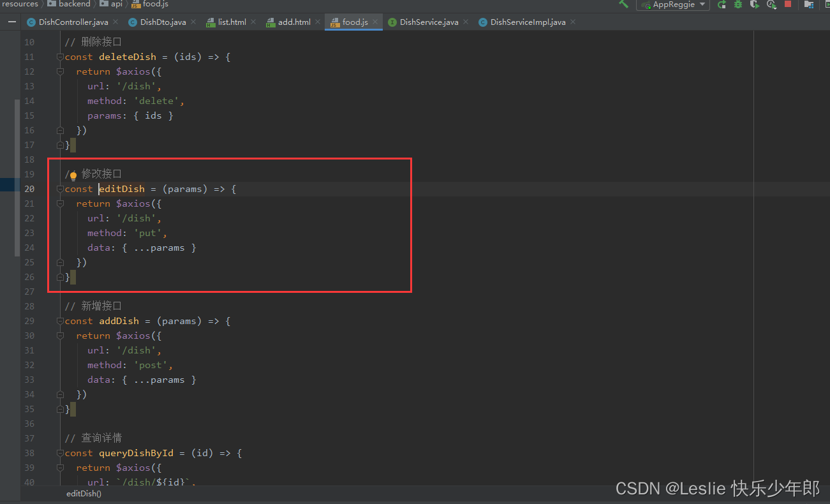The height and width of the screenshot is (504, 830).
Task: Collapse the deleteDish function fold at line 11
Action: (60, 57)
